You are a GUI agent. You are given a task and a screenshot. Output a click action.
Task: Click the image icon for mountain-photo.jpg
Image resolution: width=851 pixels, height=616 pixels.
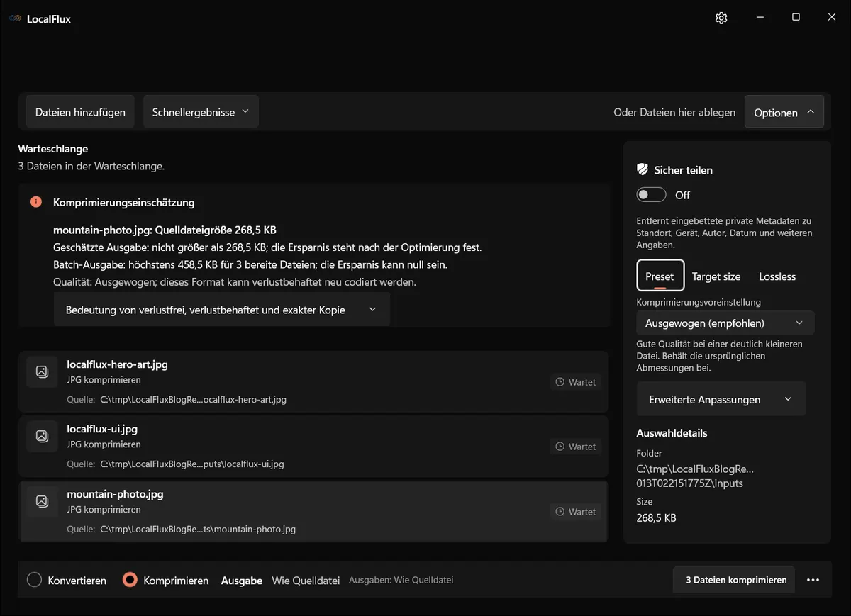[42, 501]
